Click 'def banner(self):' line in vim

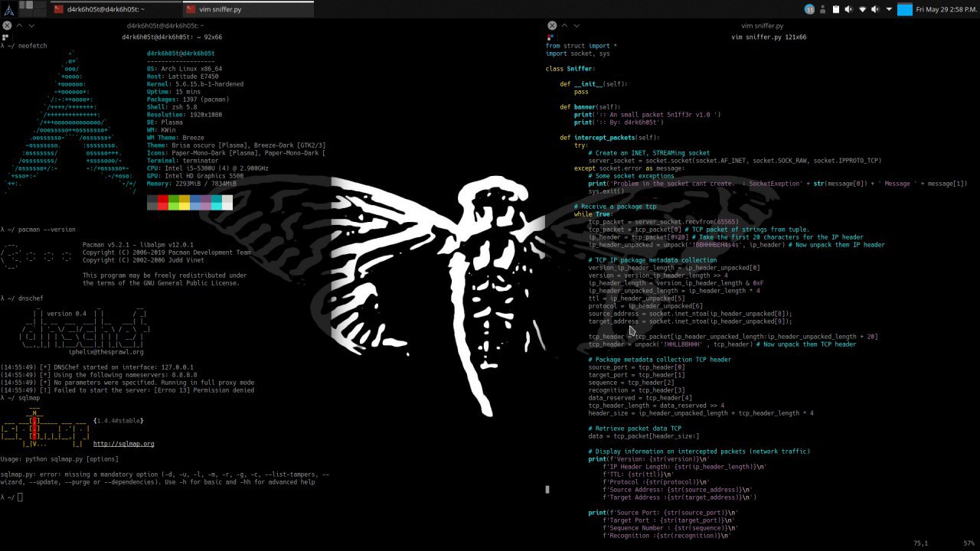point(590,107)
